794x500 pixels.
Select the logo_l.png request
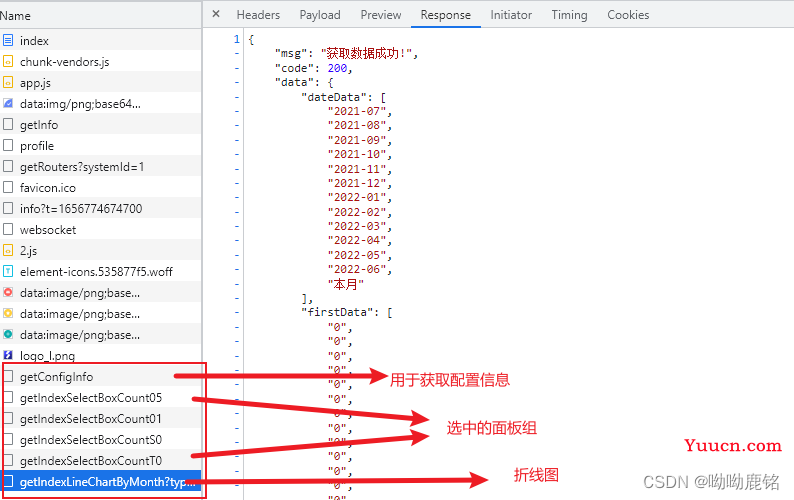100,355
